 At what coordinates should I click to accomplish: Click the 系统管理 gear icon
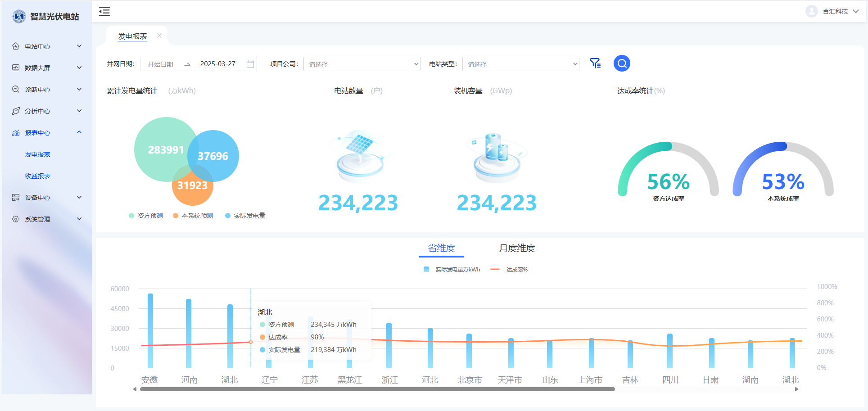[x=16, y=219]
